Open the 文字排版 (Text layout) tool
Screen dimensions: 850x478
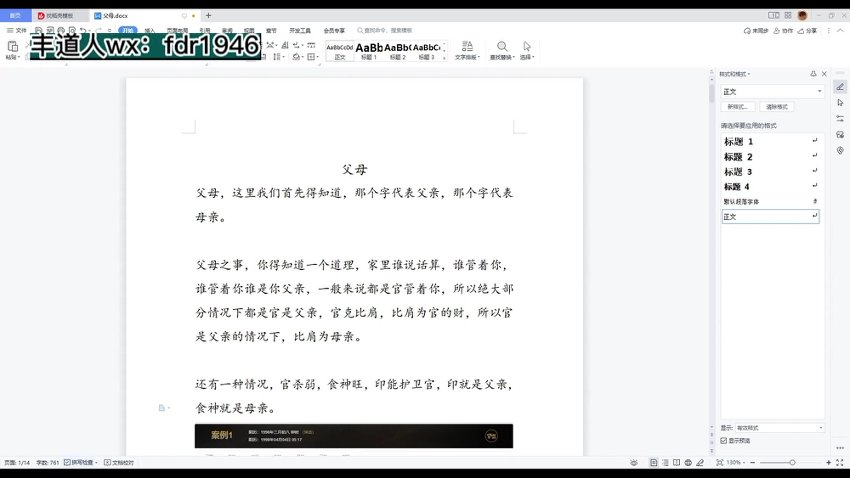click(x=467, y=50)
